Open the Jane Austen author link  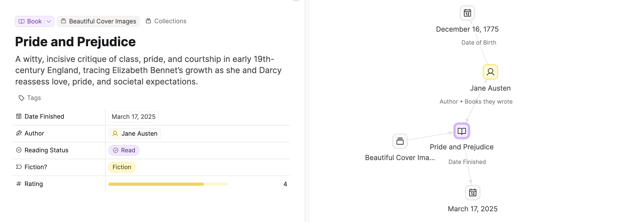(135, 133)
